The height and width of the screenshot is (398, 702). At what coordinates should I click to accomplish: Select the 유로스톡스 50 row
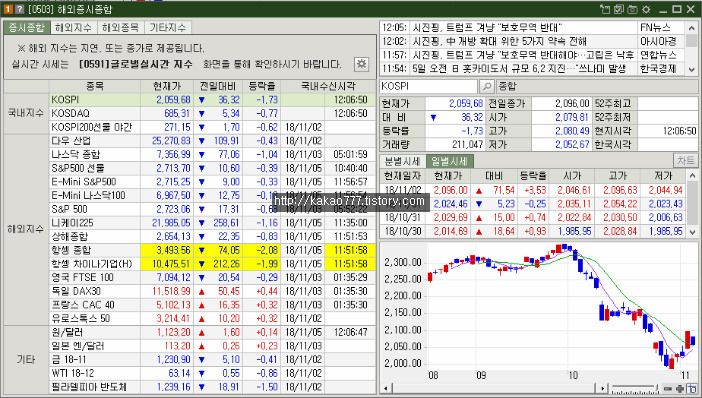click(212, 318)
